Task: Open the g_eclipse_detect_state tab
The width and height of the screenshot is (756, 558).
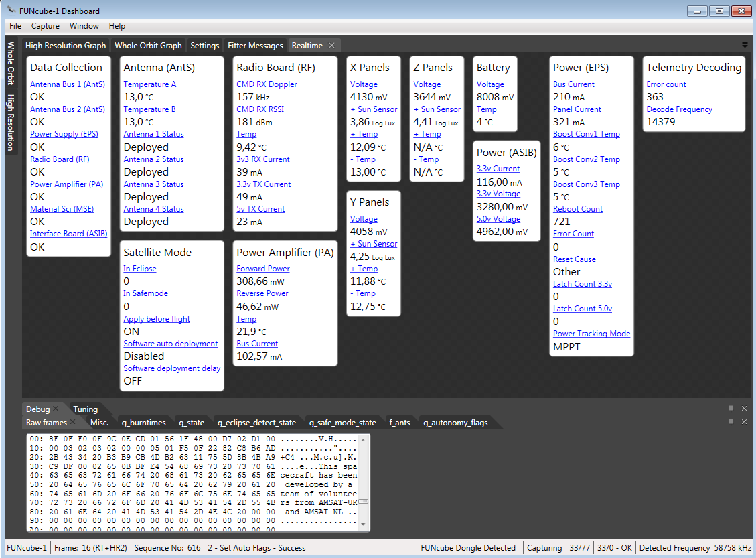Action: click(x=256, y=423)
